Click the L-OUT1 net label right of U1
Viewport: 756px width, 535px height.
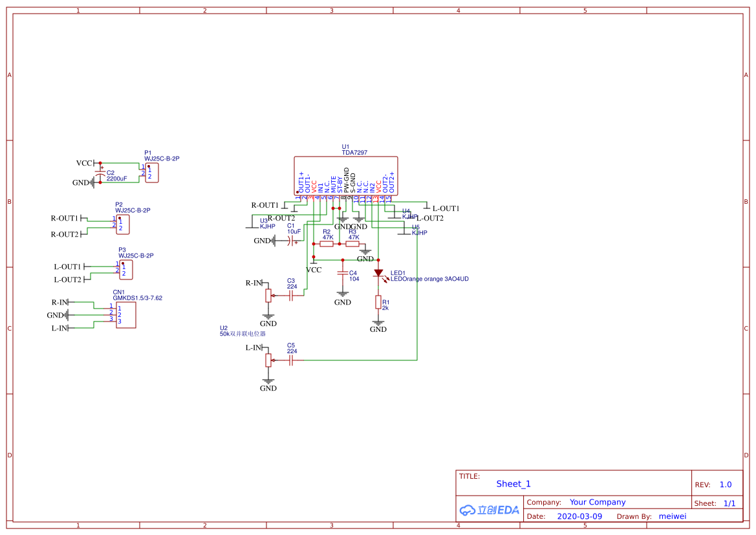tap(446, 209)
